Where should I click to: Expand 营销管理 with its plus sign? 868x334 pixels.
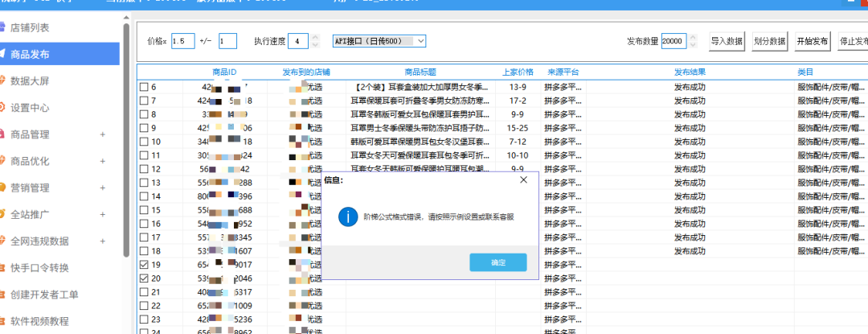tap(102, 188)
